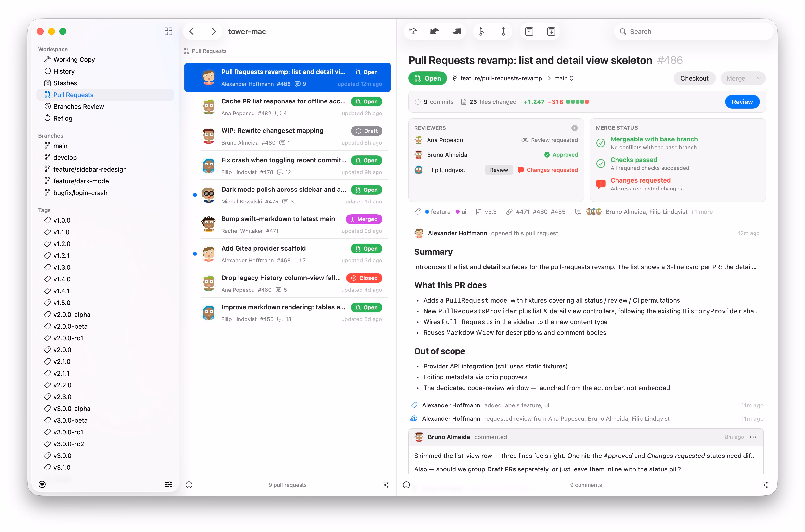
Task: Change the base branch main selector
Action: coord(564,78)
